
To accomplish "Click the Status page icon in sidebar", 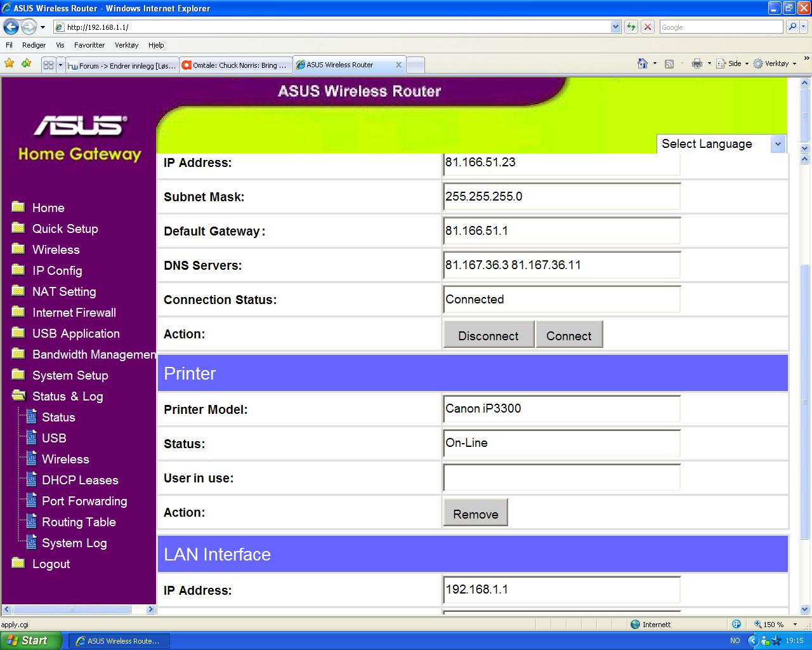I will point(32,417).
